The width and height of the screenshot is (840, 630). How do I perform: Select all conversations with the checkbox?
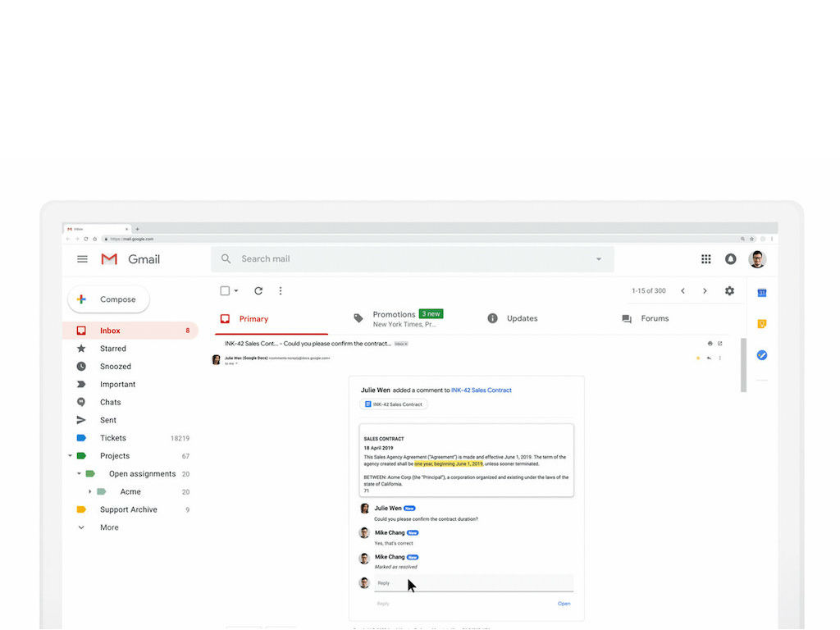(x=223, y=290)
